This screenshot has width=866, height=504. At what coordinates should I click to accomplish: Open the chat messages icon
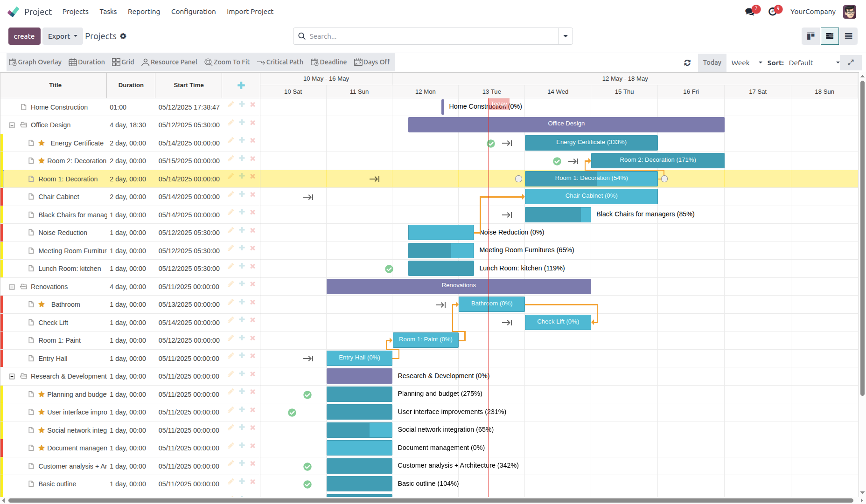pyautogui.click(x=750, y=12)
